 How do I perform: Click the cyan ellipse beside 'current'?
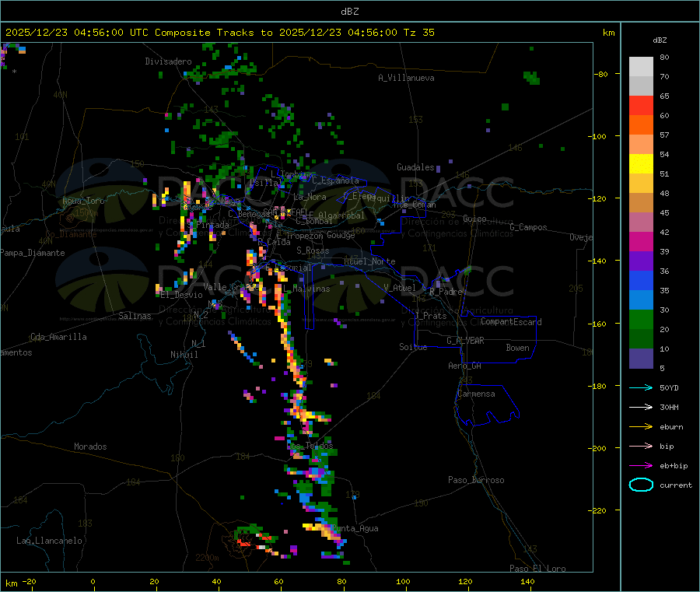[x=641, y=485]
